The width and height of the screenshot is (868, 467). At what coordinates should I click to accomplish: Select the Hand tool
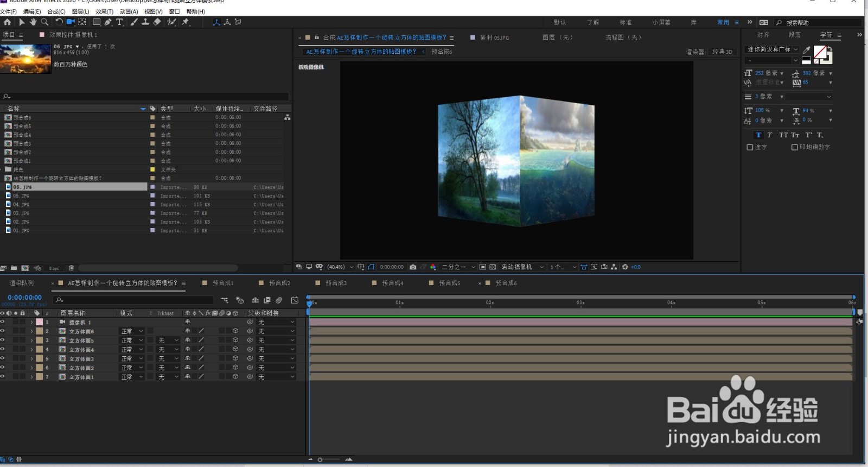pyautogui.click(x=33, y=22)
